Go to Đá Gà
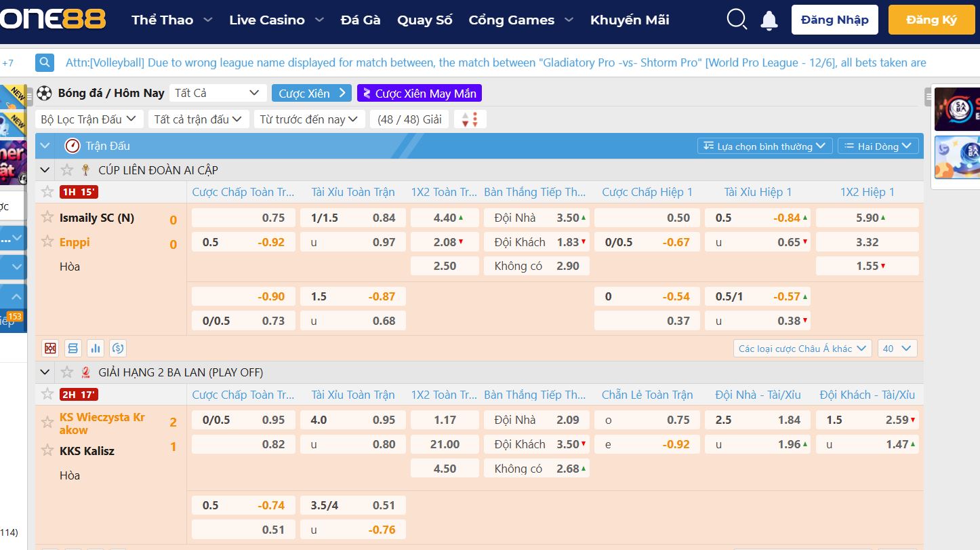This screenshot has height=550, width=980. [361, 20]
